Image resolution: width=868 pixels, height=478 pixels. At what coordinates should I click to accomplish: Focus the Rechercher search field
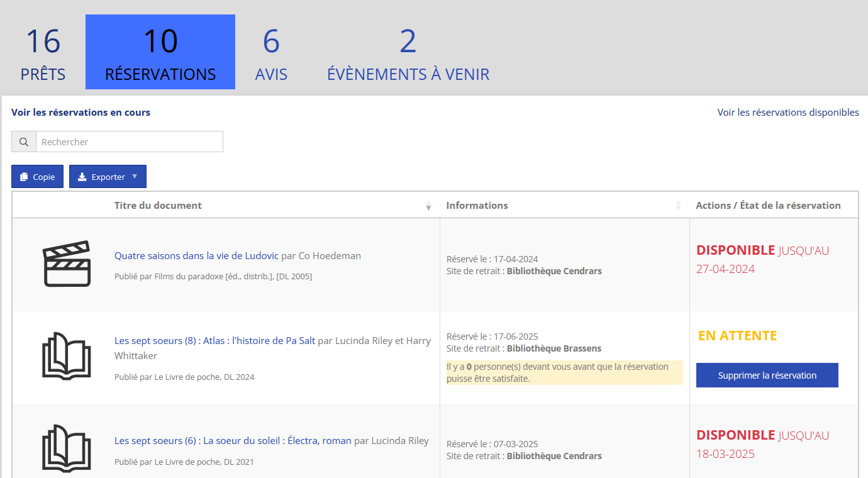129,142
